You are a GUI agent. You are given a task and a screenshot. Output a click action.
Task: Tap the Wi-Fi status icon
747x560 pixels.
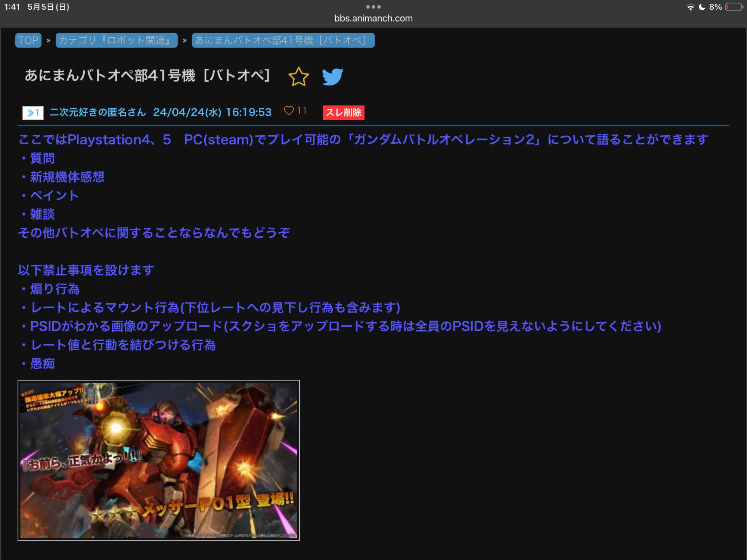(x=690, y=7)
